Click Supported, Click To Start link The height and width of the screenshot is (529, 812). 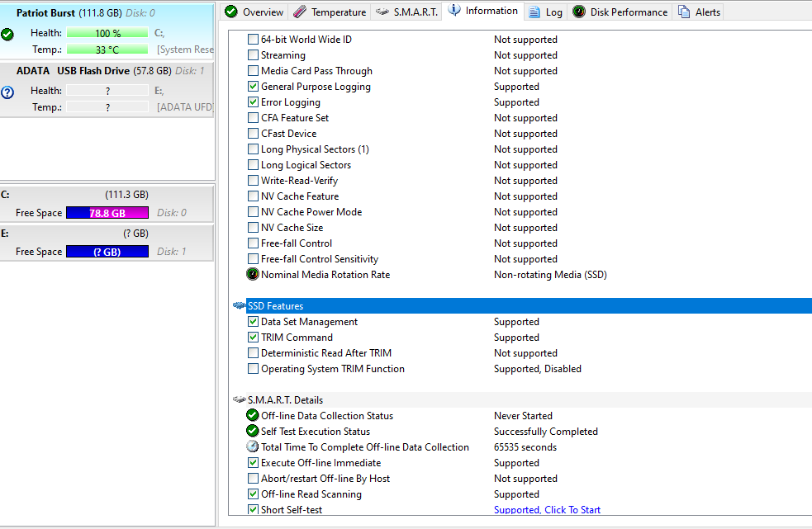pos(547,510)
